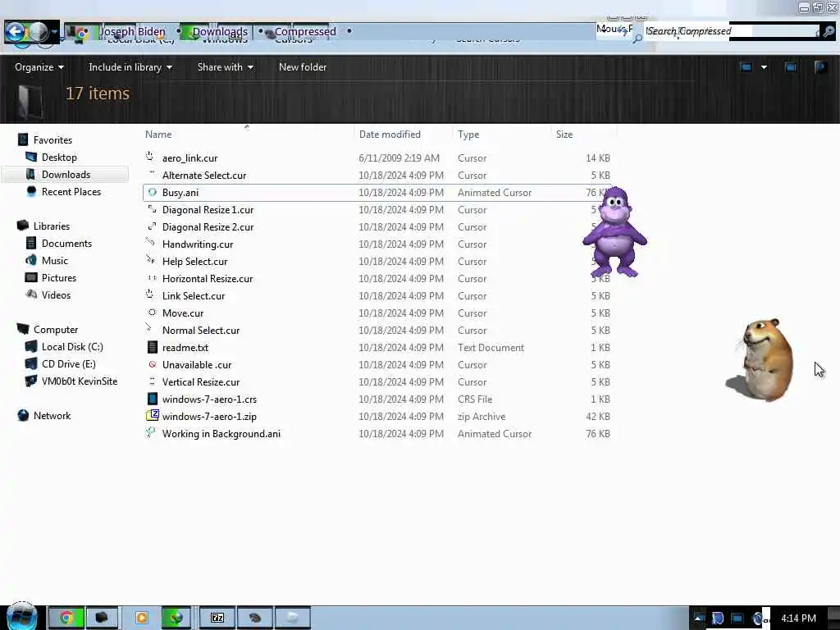This screenshot has width=840, height=630.
Task: Select the Move.cur file icon
Action: click(x=152, y=313)
